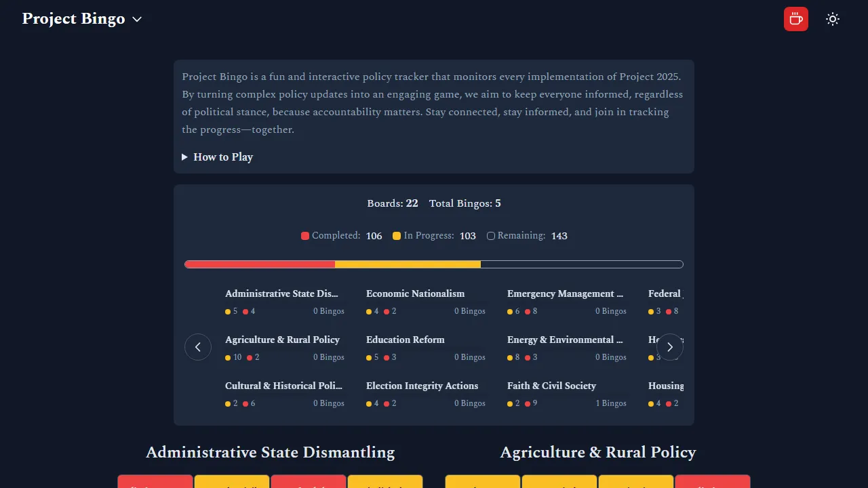Toggle the light/dark theme sun icon
Screen dimensions: 868x488
coord(833,19)
